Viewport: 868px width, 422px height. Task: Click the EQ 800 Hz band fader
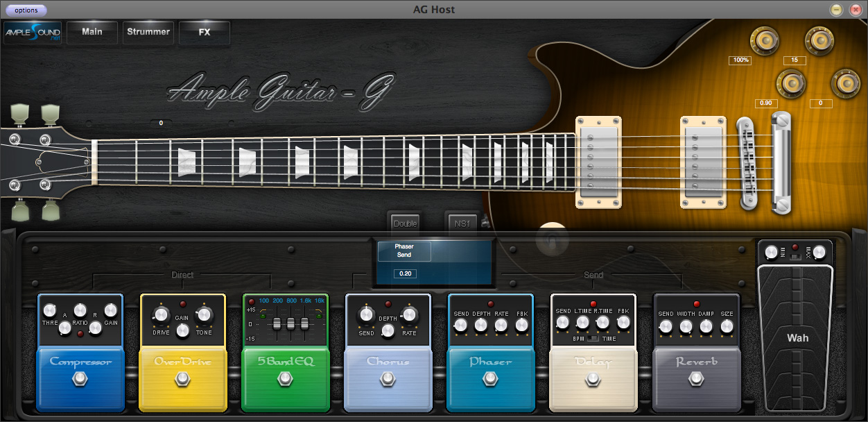(290, 323)
